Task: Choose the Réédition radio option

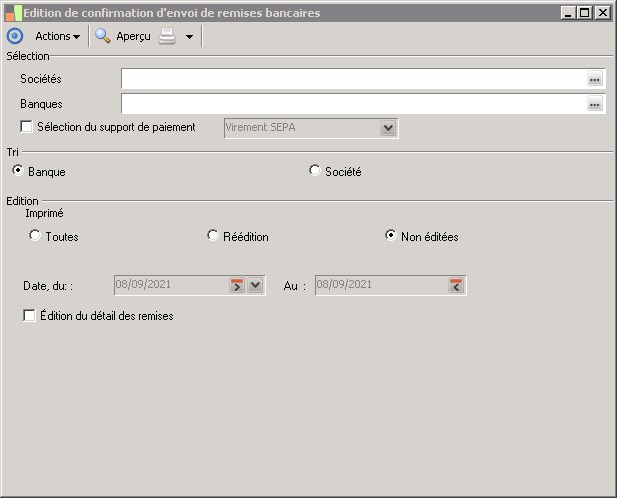Action: (212, 236)
